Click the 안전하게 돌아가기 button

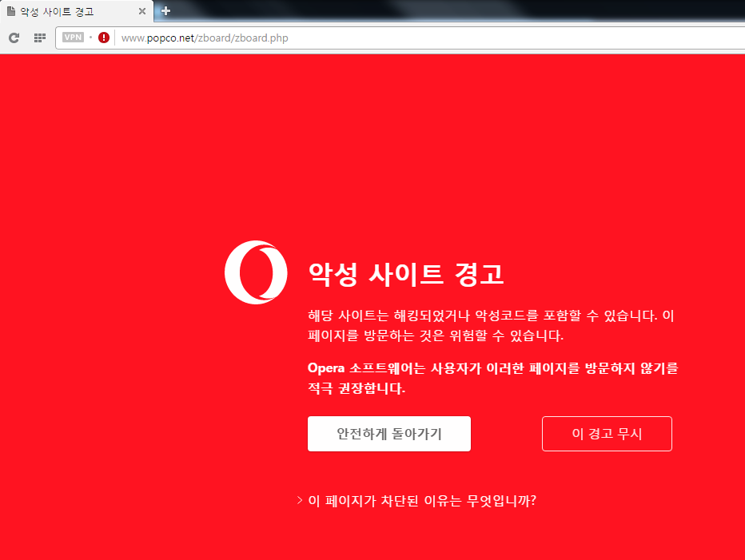tap(389, 434)
